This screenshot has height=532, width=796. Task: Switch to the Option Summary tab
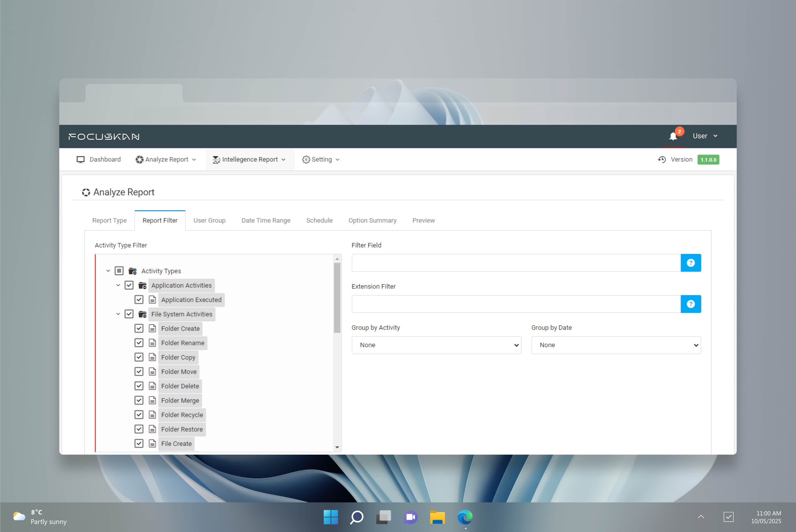372,221
